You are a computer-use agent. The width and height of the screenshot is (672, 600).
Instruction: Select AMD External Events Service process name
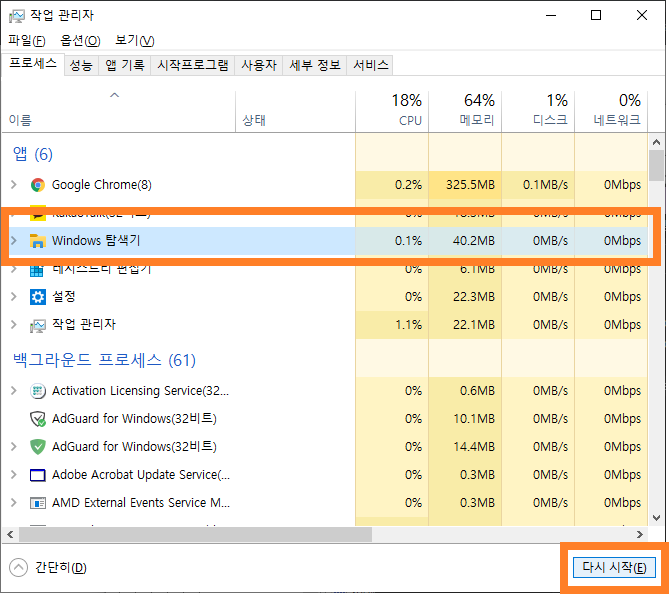point(141,503)
